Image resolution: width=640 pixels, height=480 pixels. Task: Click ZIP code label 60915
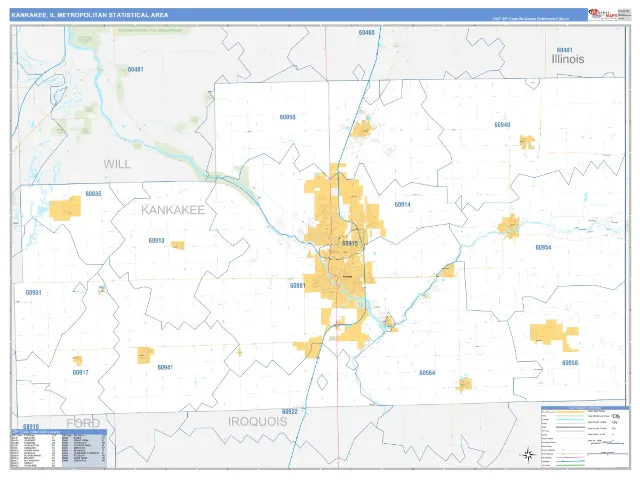(350, 244)
